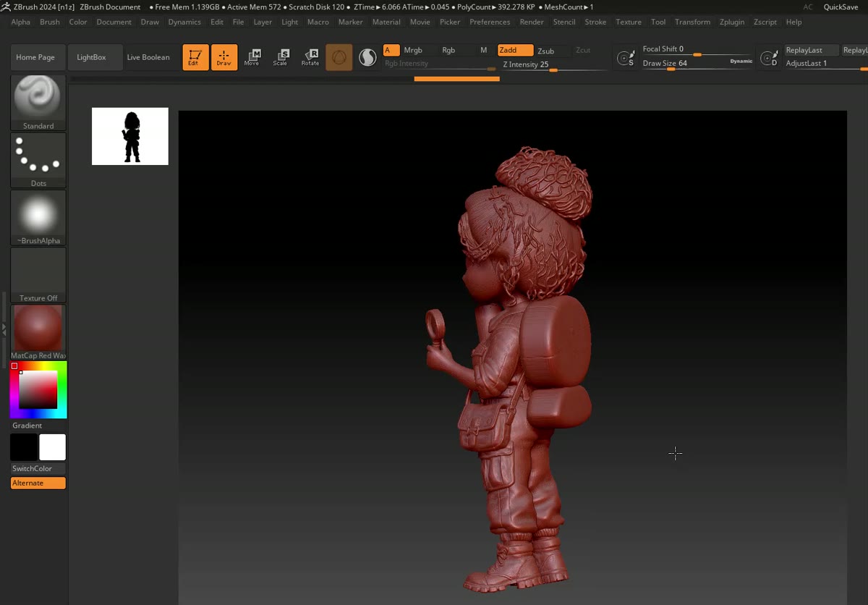Switch to Zsub sculpting mode

tap(546, 51)
